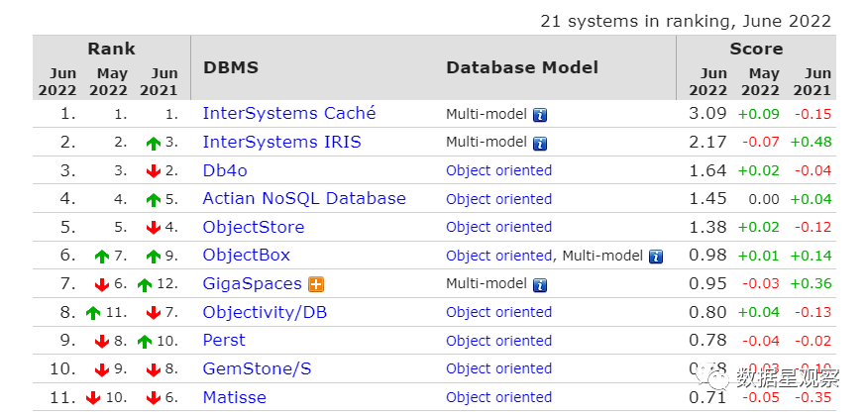868x416 pixels.
Task: Click Object oriented link in Db4o row
Action: [x=498, y=170]
